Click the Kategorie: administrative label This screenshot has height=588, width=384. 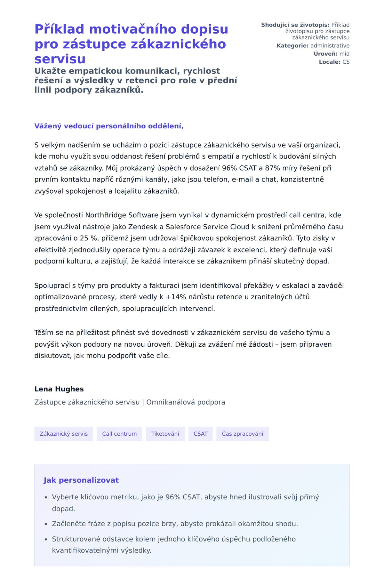[x=313, y=46]
